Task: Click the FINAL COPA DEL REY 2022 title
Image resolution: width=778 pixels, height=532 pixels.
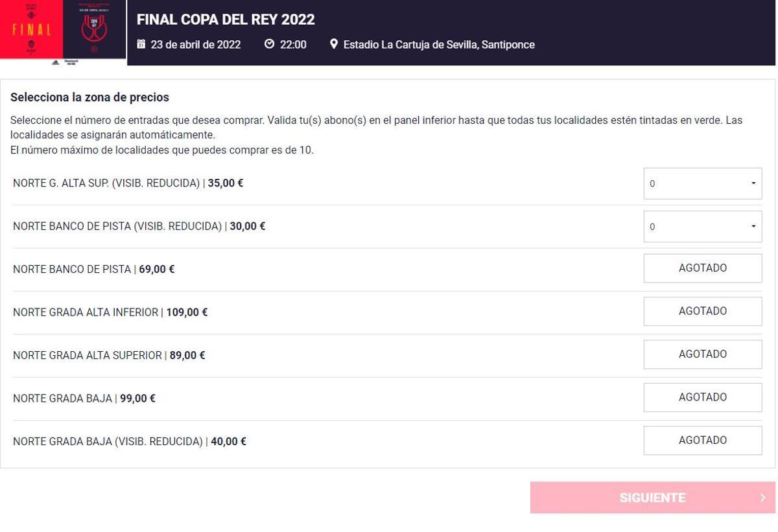Action: click(225, 19)
